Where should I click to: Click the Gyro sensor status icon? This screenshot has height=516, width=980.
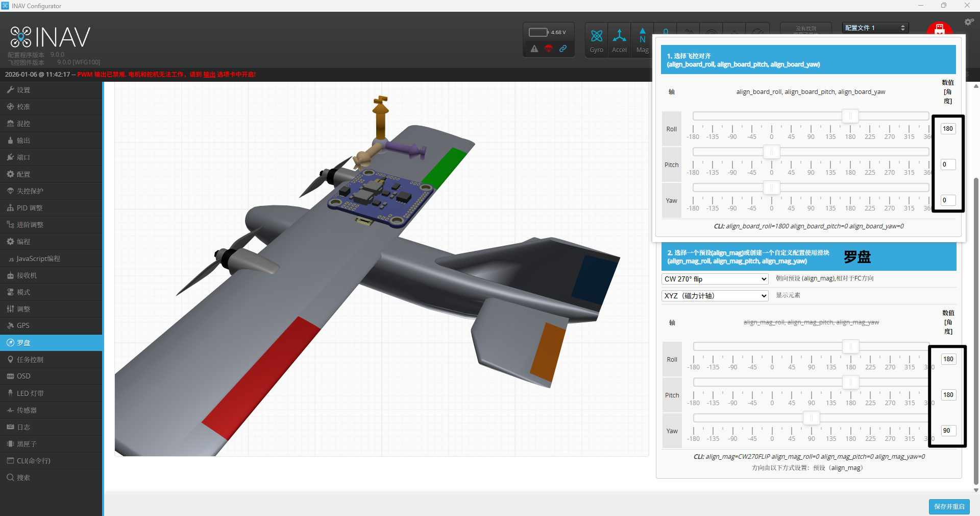click(x=596, y=40)
